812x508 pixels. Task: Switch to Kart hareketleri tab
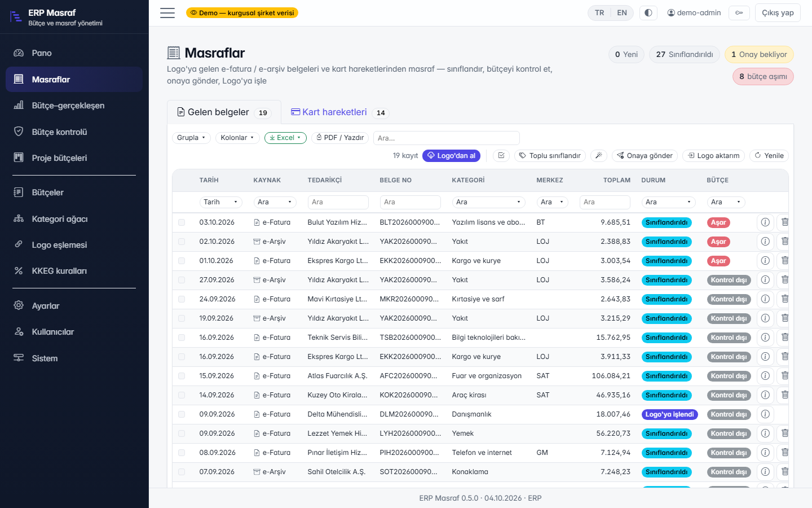click(x=339, y=112)
